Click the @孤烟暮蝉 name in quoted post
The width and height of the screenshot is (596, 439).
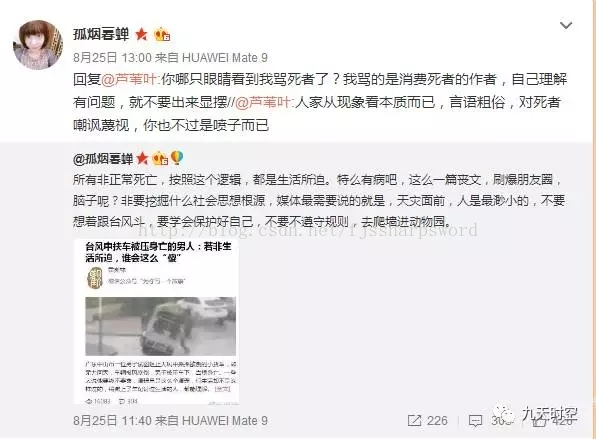[x=103, y=158]
